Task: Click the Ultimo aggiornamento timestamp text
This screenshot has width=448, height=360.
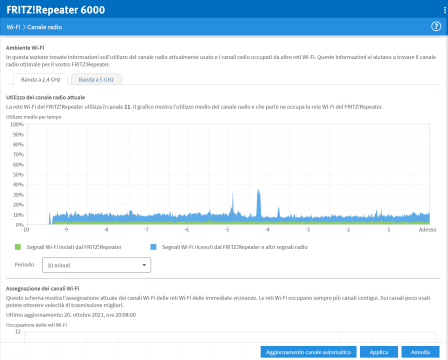Action: pos(71,315)
